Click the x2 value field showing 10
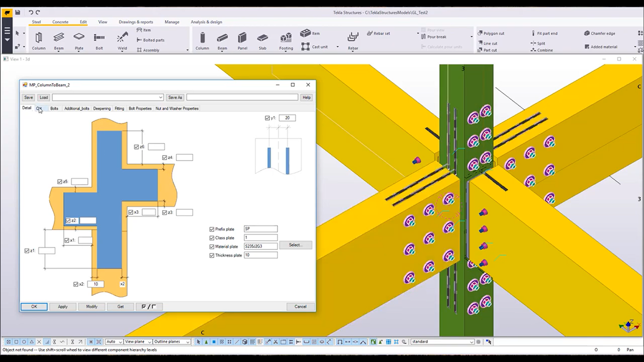 pyautogui.click(x=96, y=284)
